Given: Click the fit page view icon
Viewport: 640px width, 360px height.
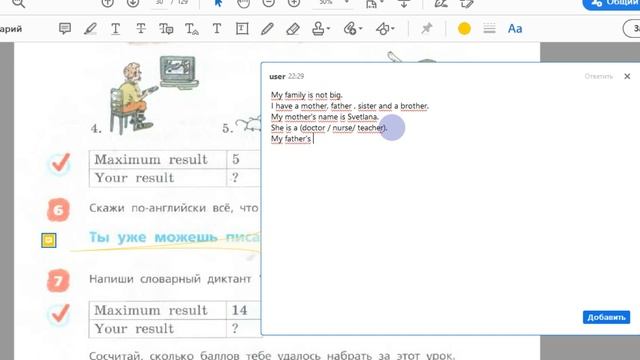Looking at the screenshot, I should (372, 3).
